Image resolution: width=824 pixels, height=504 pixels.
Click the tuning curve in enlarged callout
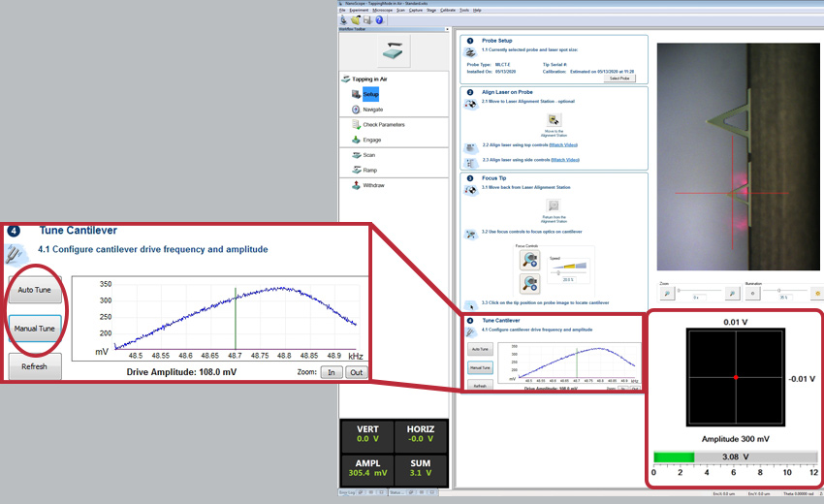(x=236, y=318)
